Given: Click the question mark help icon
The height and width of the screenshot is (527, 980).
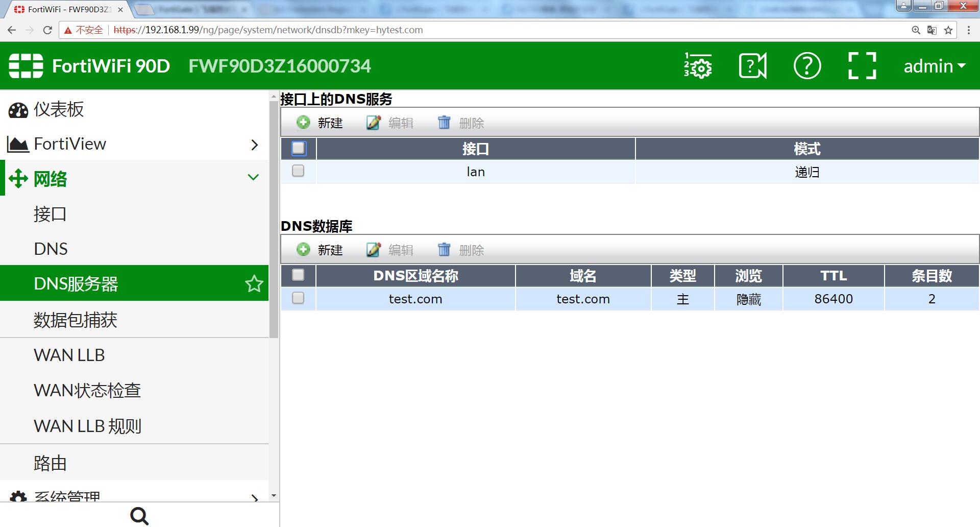Looking at the screenshot, I should tap(807, 66).
